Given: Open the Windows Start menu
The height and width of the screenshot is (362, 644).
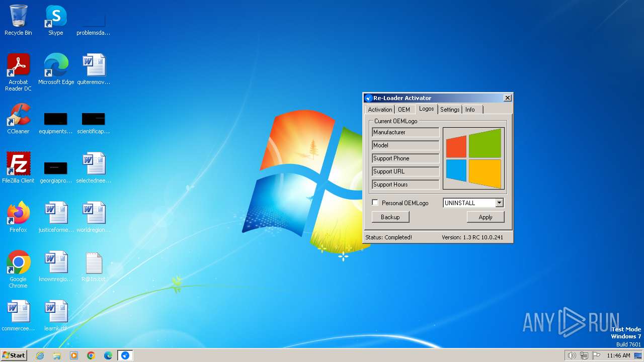Looking at the screenshot, I should 14,355.
